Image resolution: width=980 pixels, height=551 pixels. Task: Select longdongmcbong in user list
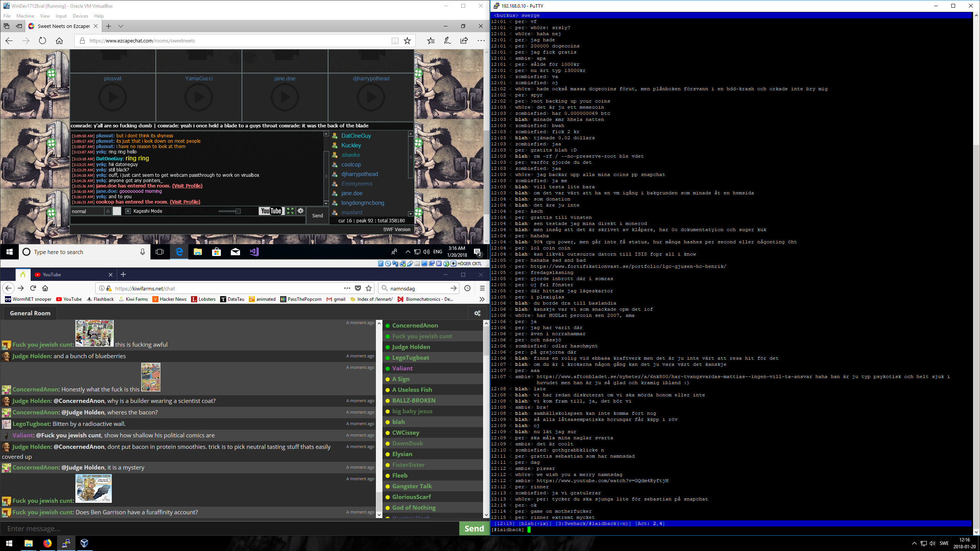[x=363, y=203]
